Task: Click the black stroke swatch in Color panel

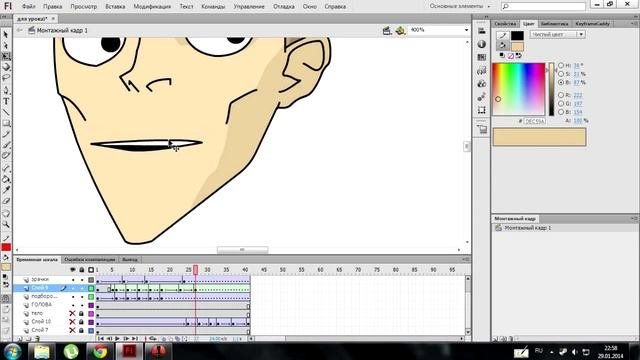Action: coord(517,36)
